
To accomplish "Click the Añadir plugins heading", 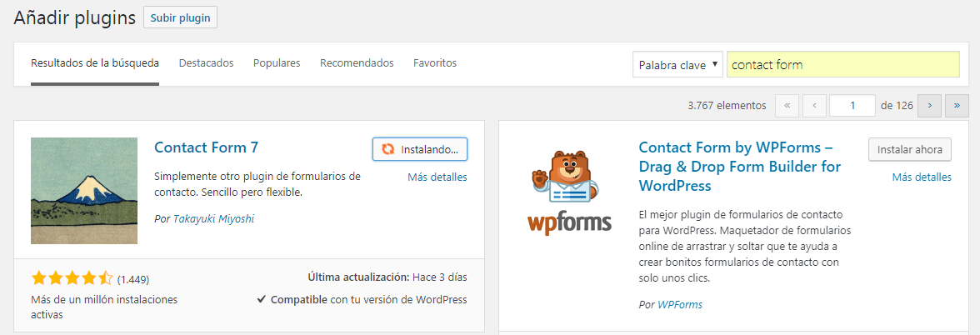I will click(75, 18).
